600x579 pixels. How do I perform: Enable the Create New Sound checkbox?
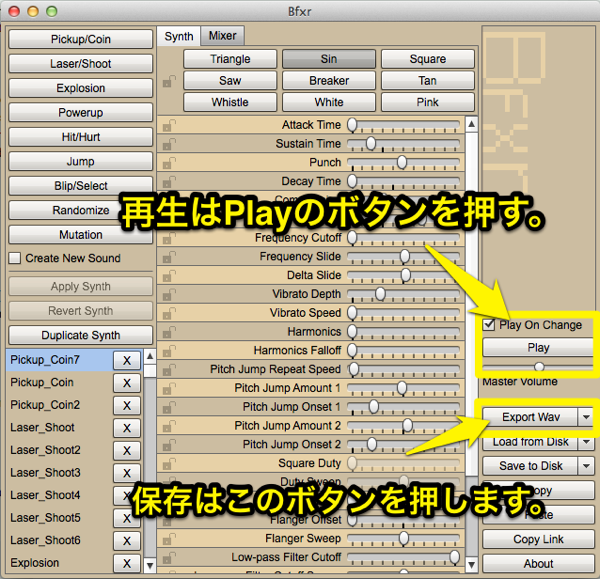click(15, 258)
